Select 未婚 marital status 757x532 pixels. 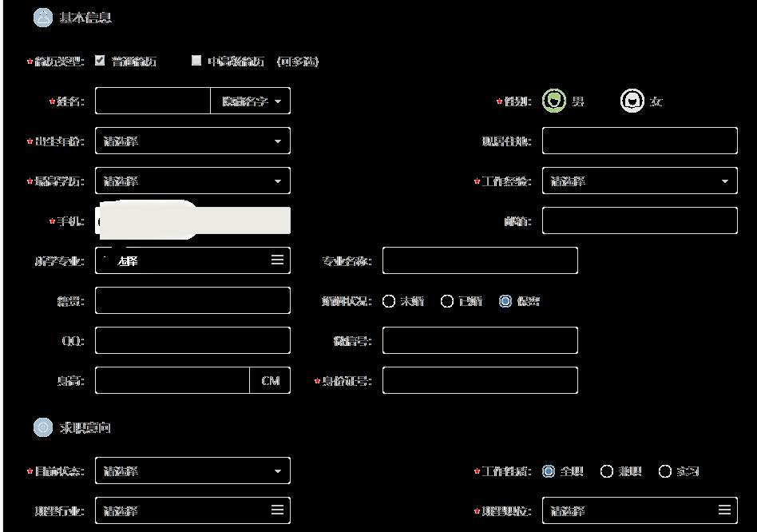(389, 301)
